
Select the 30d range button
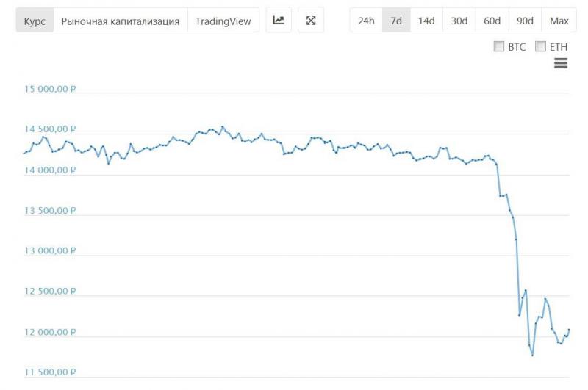(459, 21)
